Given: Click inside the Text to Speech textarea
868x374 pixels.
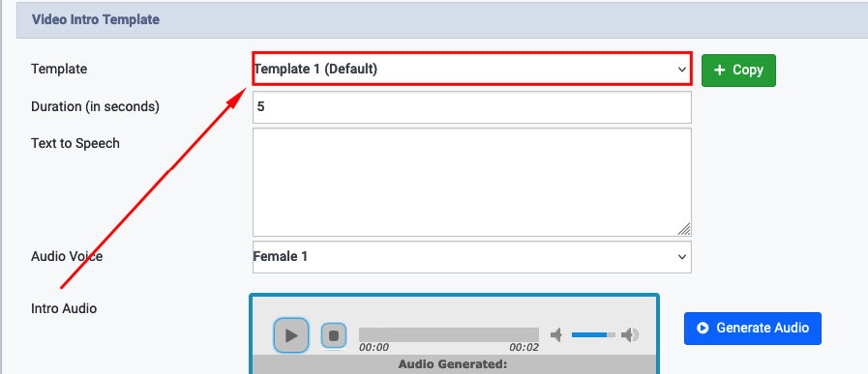Looking at the screenshot, I should (x=471, y=183).
